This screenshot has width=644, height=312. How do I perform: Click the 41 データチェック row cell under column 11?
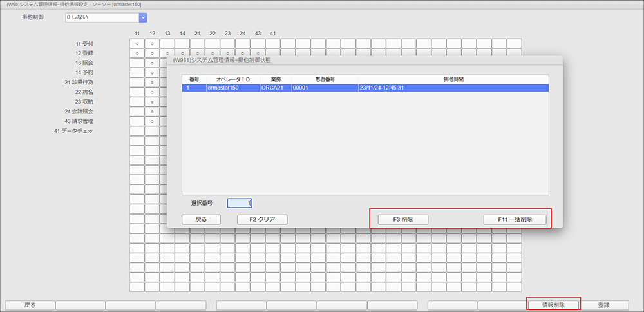coord(137,131)
